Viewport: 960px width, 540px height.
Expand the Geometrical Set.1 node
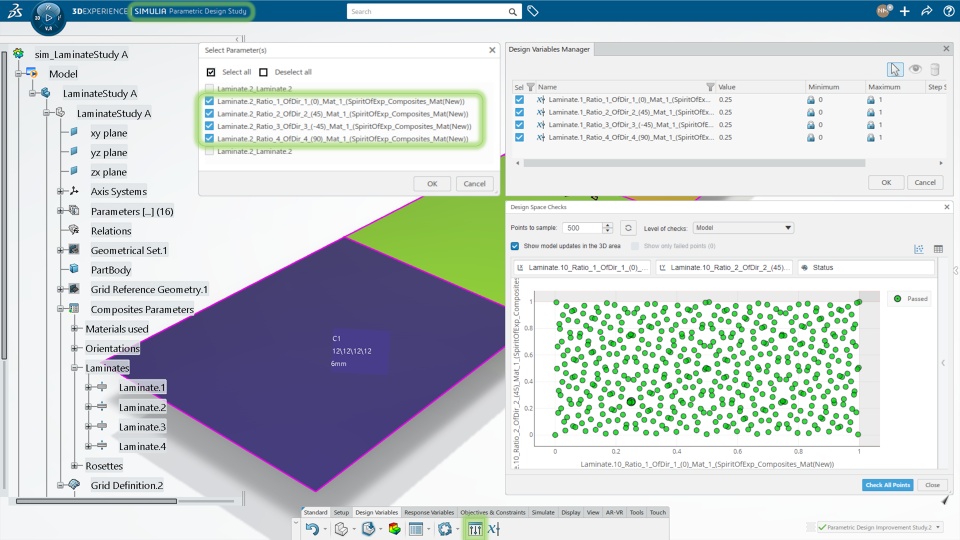click(60, 250)
